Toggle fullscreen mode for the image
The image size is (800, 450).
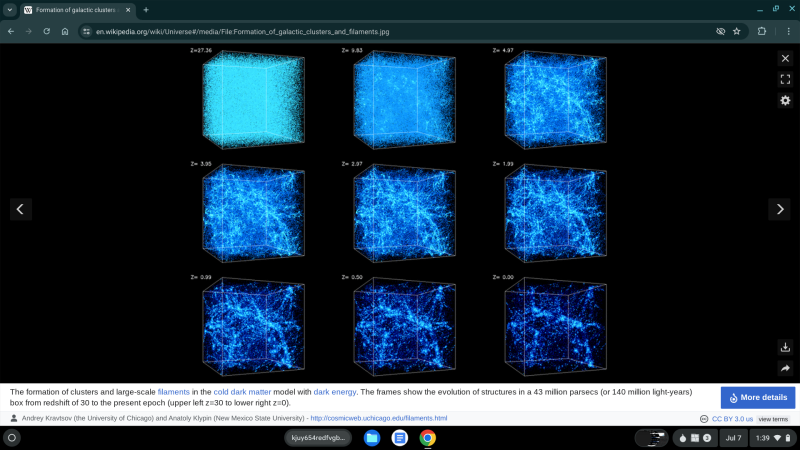click(x=785, y=79)
